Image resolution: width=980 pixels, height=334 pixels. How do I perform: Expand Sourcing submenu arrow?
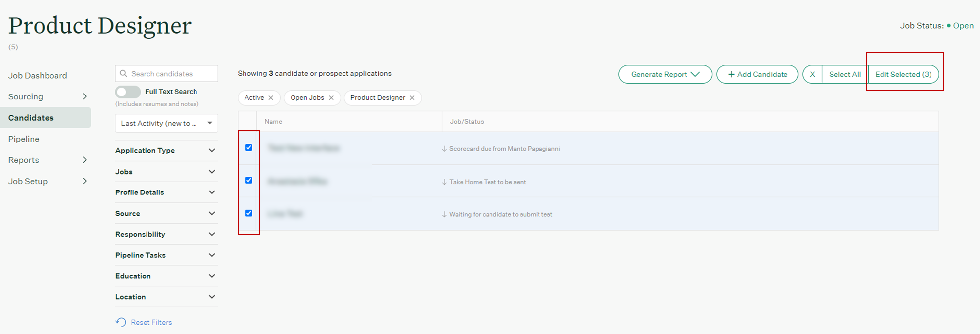coord(85,96)
